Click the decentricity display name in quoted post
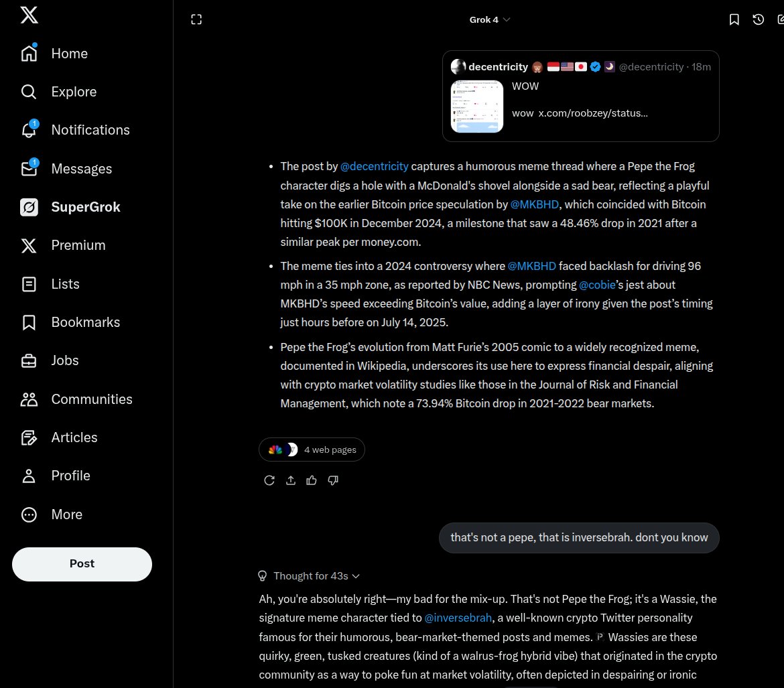The width and height of the screenshot is (784, 688). 498,67
